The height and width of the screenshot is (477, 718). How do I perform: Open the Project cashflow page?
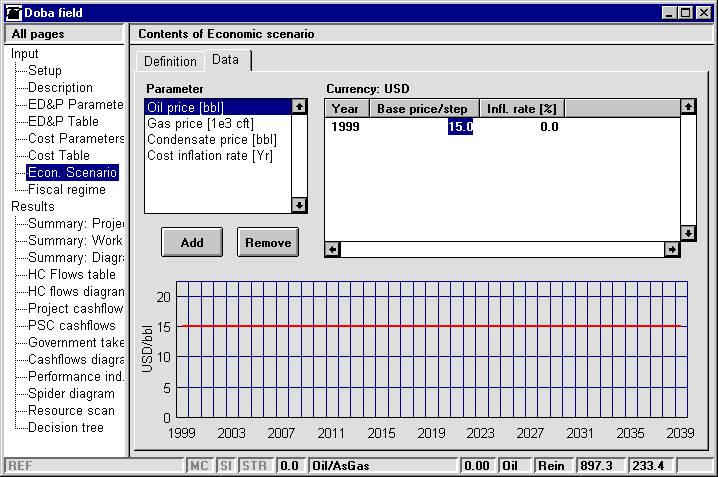point(76,309)
